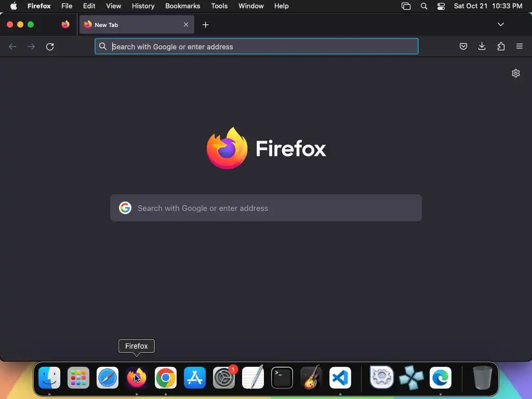Click the magnifier icon in address bar
Screen dimensions: 532x399
[x=103, y=46]
